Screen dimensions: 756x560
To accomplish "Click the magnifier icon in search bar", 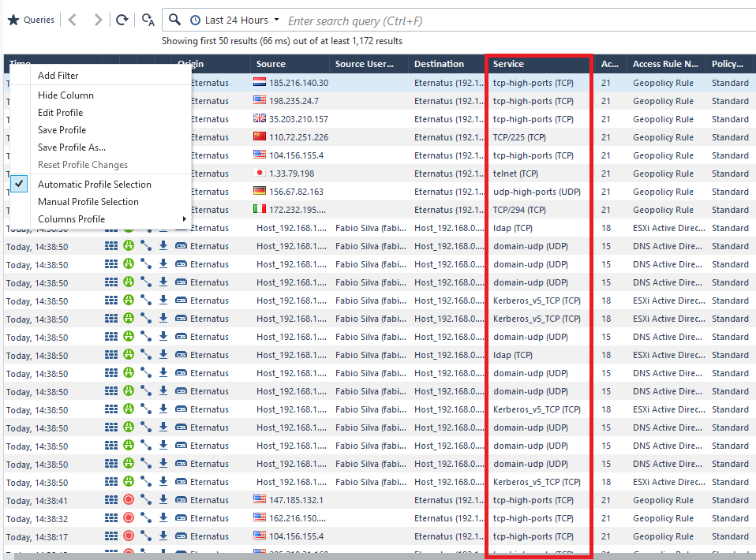I will 174,20.
